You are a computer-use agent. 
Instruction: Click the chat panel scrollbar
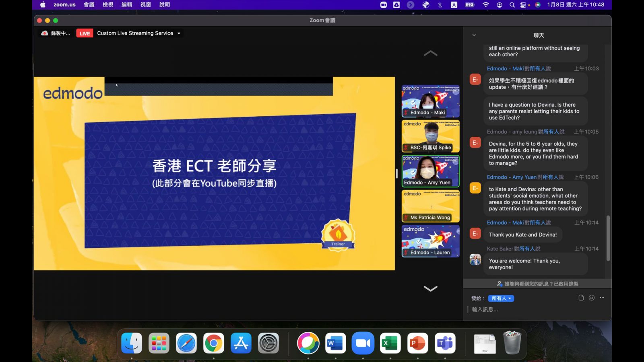tap(608, 238)
